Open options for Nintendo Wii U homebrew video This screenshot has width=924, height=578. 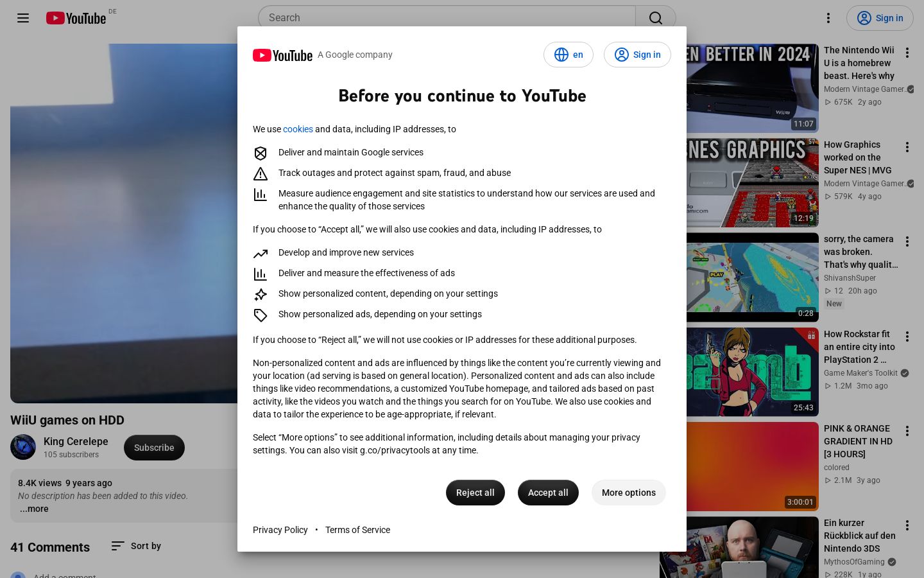click(907, 53)
